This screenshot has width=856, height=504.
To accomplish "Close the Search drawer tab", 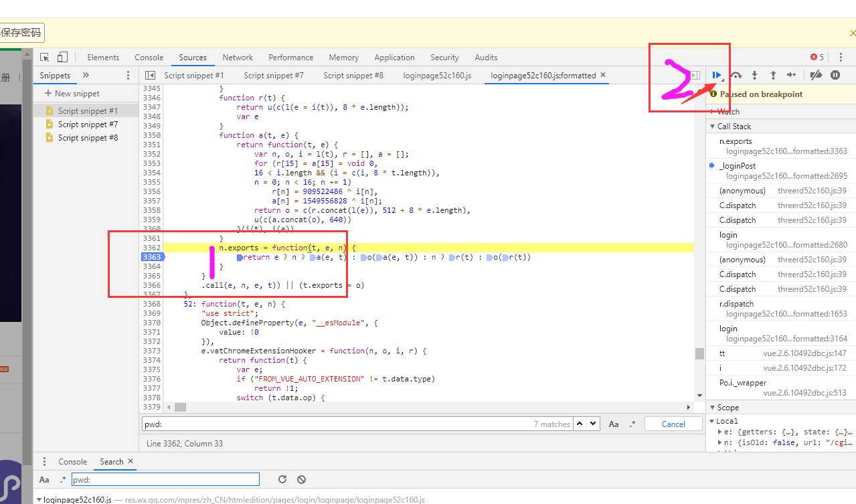I will point(131,461).
